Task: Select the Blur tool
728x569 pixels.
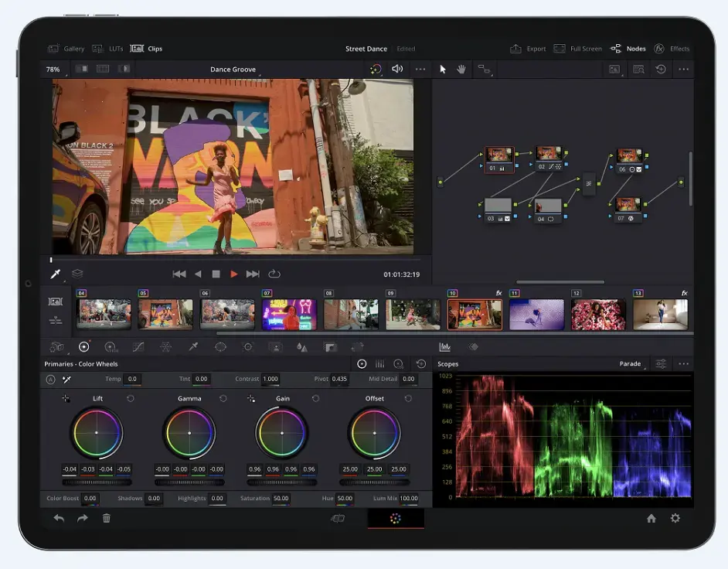Action: click(301, 346)
